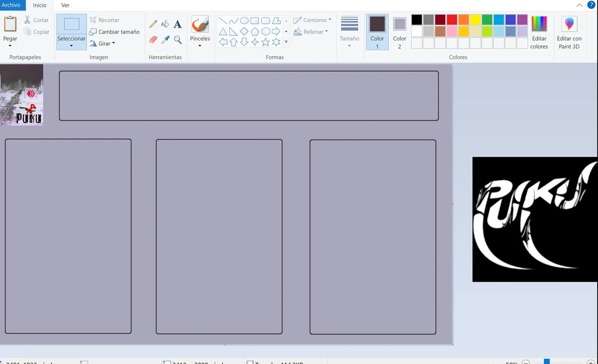Choose the Rounded rectangle shape

265,21
